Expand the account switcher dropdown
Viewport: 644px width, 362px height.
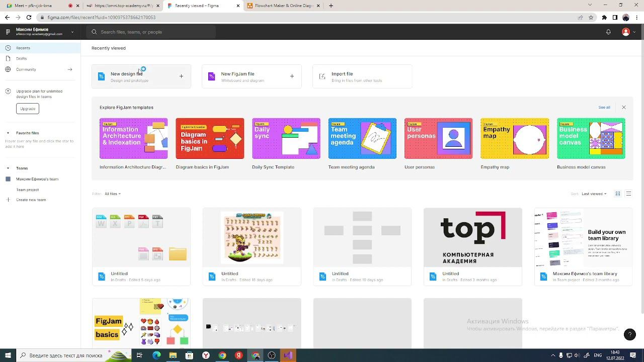[72, 32]
